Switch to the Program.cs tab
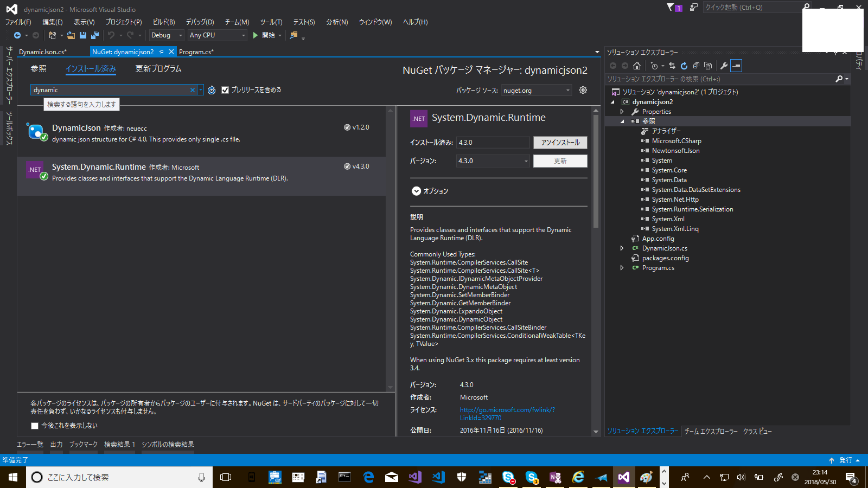 (x=196, y=52)
